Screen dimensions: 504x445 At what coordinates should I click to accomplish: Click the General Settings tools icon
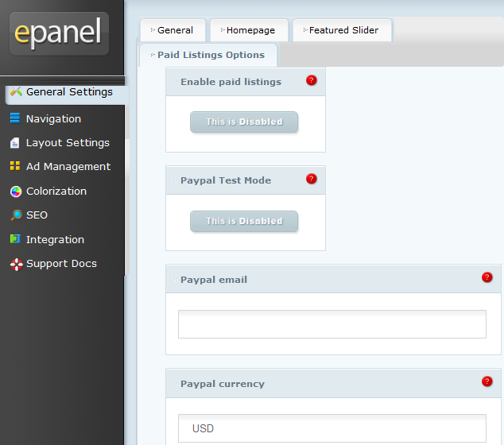coord(16,91)
